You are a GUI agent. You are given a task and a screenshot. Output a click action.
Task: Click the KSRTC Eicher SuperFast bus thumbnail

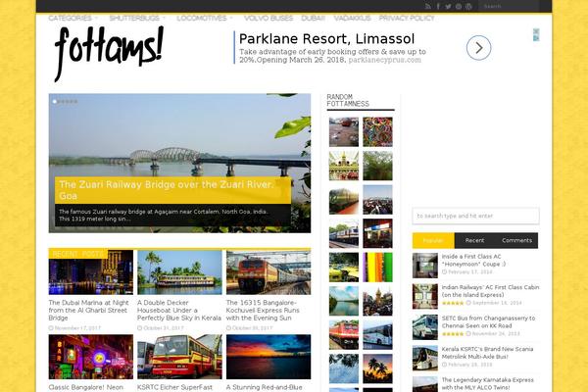point(179,357)
